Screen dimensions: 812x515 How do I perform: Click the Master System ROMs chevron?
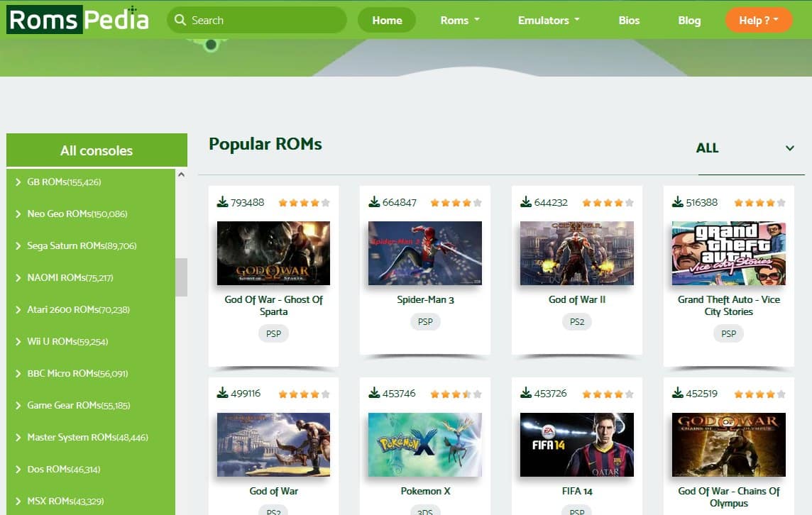tap(18, 438)
